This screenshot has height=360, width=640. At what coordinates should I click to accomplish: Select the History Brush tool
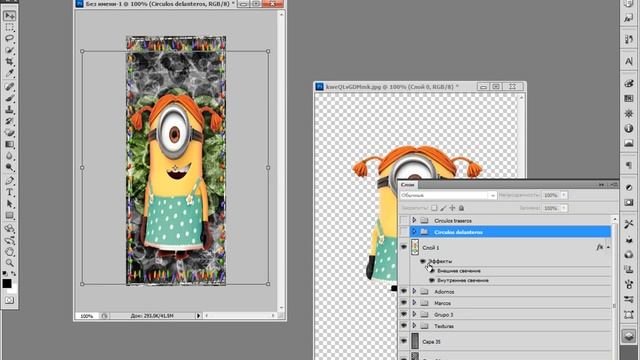(9, 121)
